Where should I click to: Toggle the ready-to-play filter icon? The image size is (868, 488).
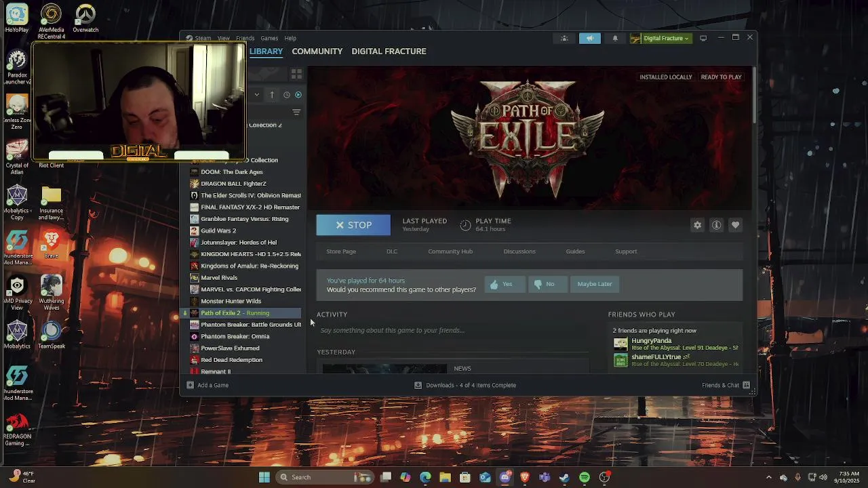pyautogui.click(x=298, y=95)
